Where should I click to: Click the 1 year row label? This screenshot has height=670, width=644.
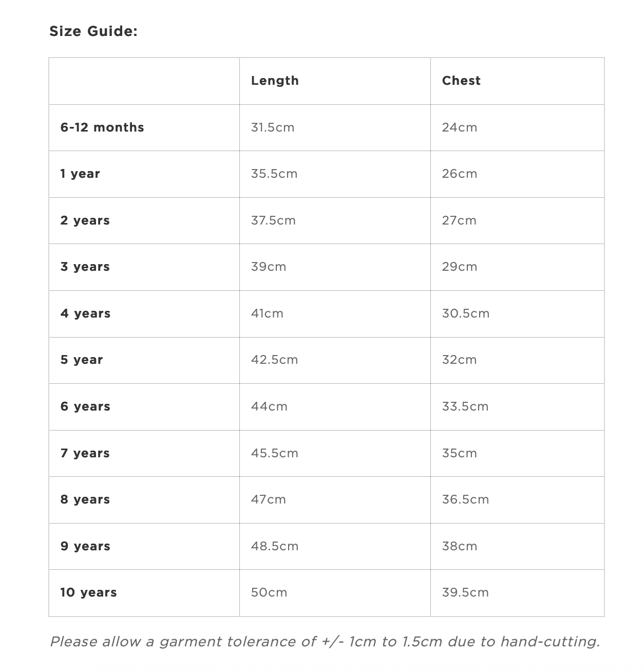[80, 174]
